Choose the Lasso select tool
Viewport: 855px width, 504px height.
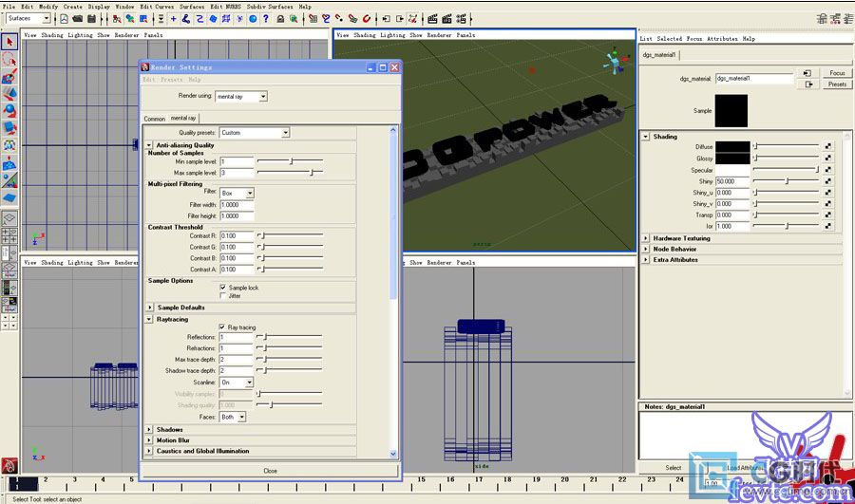pyautogui.click(x=9, y=60)
